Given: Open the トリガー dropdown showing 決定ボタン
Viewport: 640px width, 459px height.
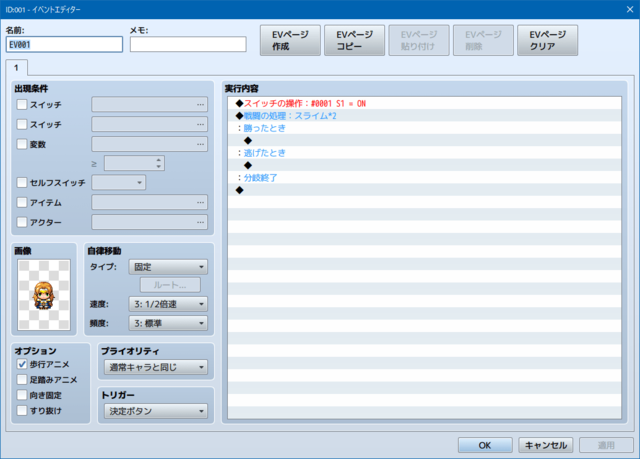Looking at the screenshot, I should 156,411.
